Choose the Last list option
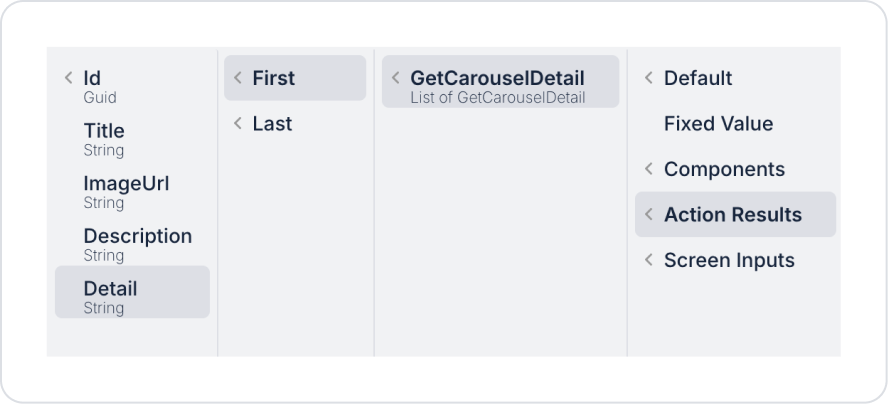888x404 pixels. (x=272, y=124)
